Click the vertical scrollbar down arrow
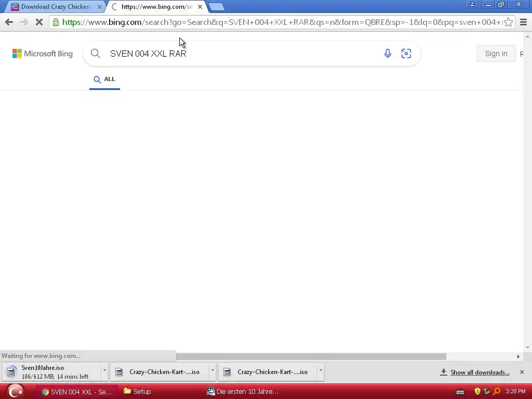This screenshot has height=399, width=532. tap(527, 348)
